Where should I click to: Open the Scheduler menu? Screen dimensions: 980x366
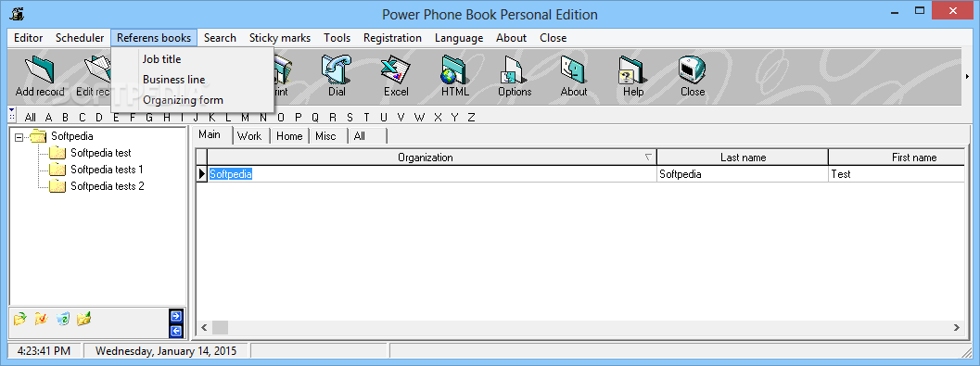[x=80, y=37]
